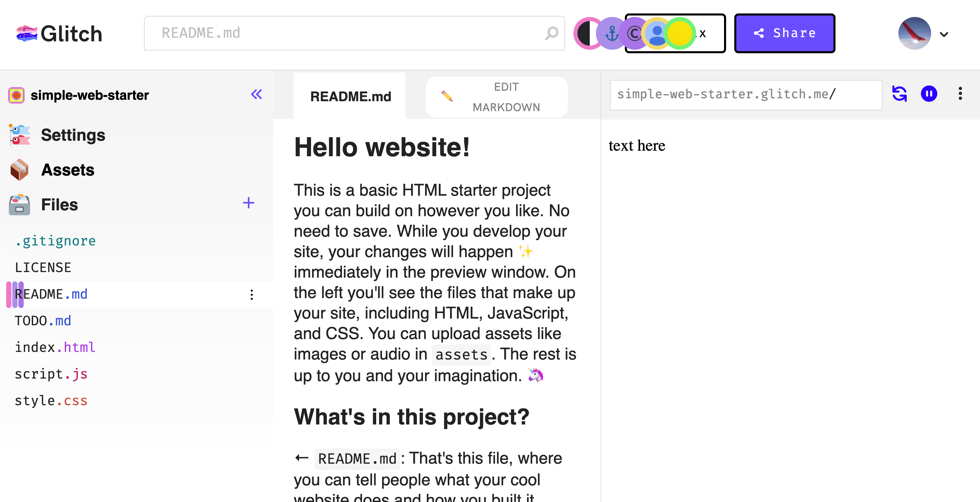The image size is (980, 502).
Task: Open the preview options three-dot menu
Action: click(960, 94)
